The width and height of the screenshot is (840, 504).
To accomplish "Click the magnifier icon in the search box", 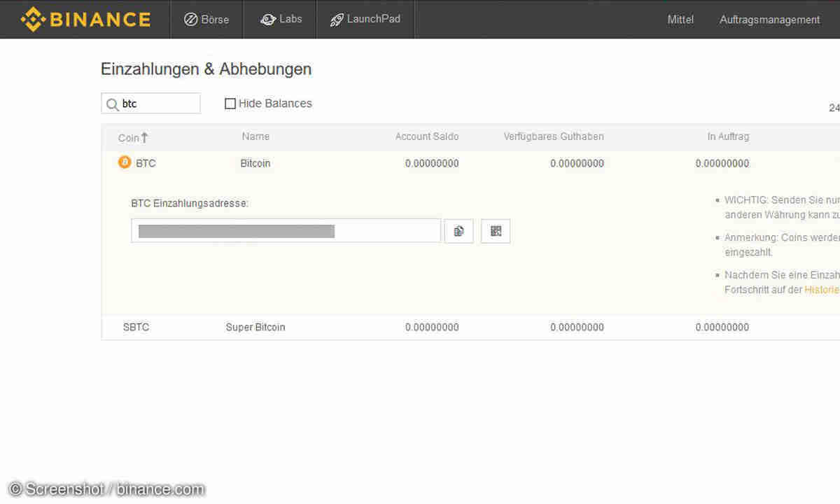I will point(112,103).
